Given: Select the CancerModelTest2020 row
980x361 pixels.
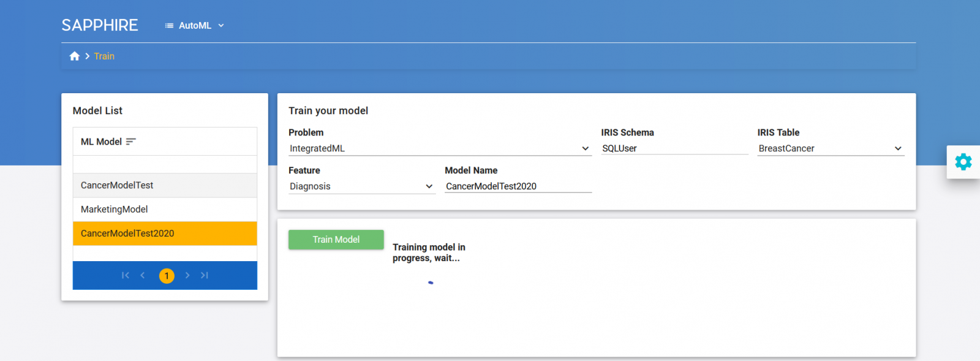Looking at the screenshot, I should pyautogui.click(x=165, y=234).
